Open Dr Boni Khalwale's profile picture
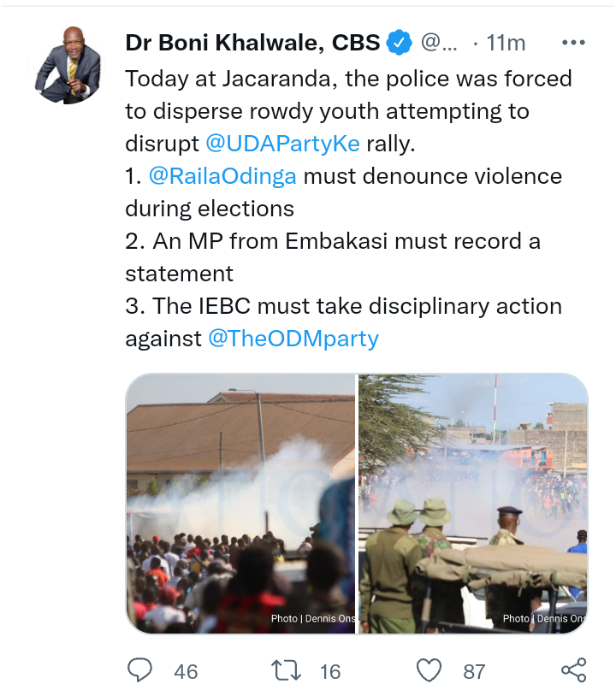This screenshot has width=616, height=690. (x=68, y=65)
